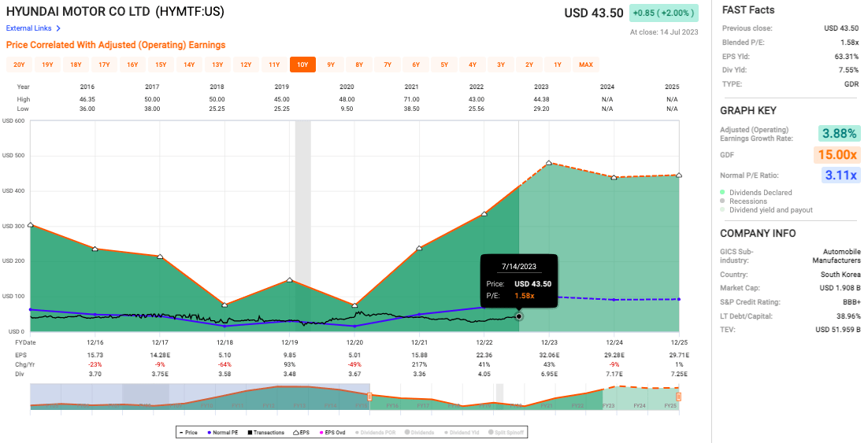
Task: Enable Split Spinoff in legend
Action: click(507, 433)
